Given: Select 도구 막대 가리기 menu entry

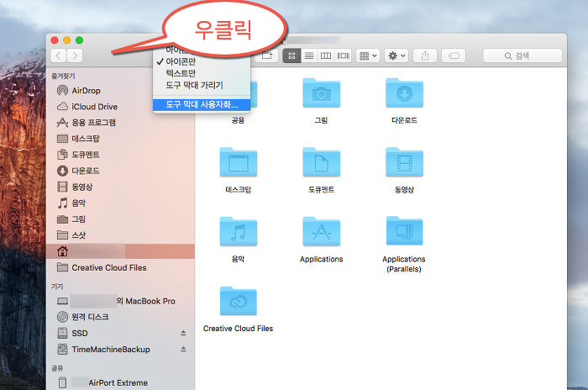Looking at the screenshot, I should (x=202, y=85).
